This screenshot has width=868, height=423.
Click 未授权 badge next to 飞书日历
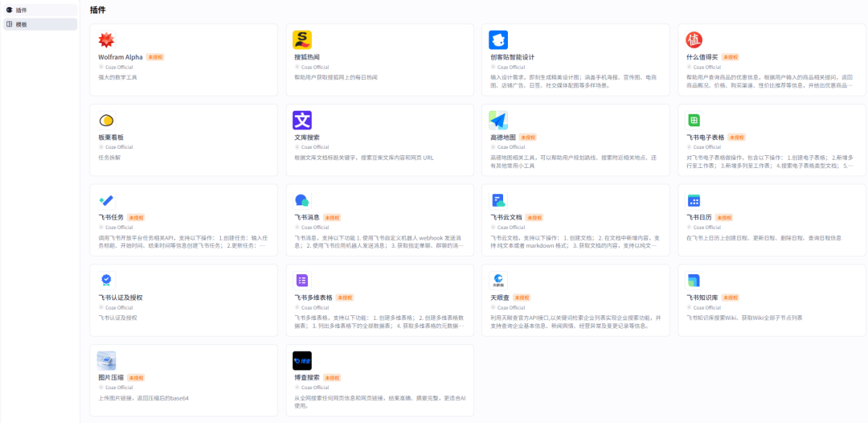pyautogui.click(x=724, y=218)
